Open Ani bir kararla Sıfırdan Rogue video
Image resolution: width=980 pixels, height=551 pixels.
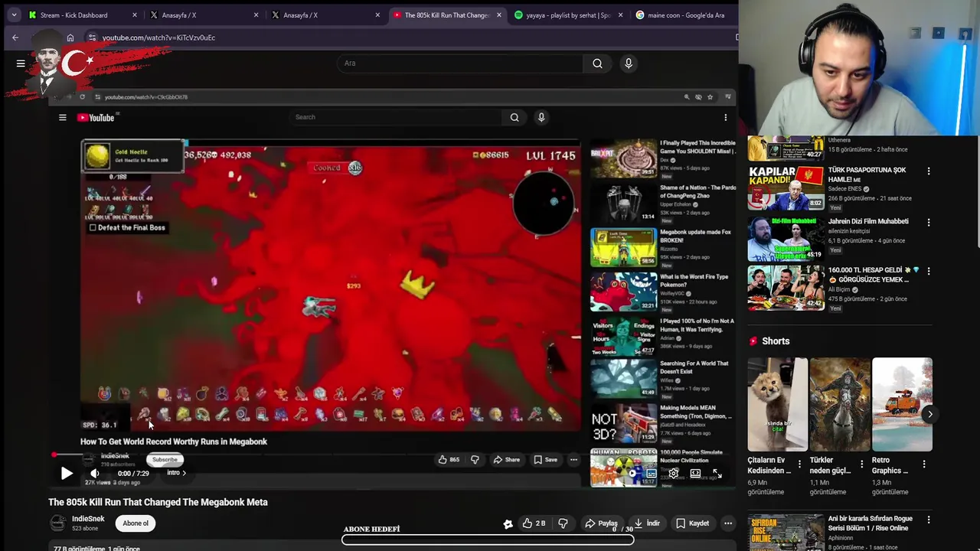786,533
